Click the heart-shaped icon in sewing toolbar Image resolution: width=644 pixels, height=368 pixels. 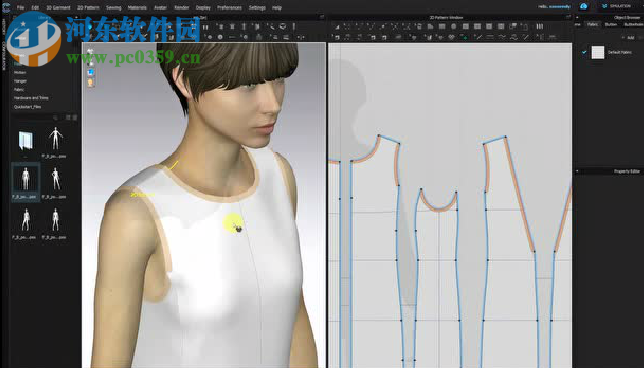coord(451,37)
